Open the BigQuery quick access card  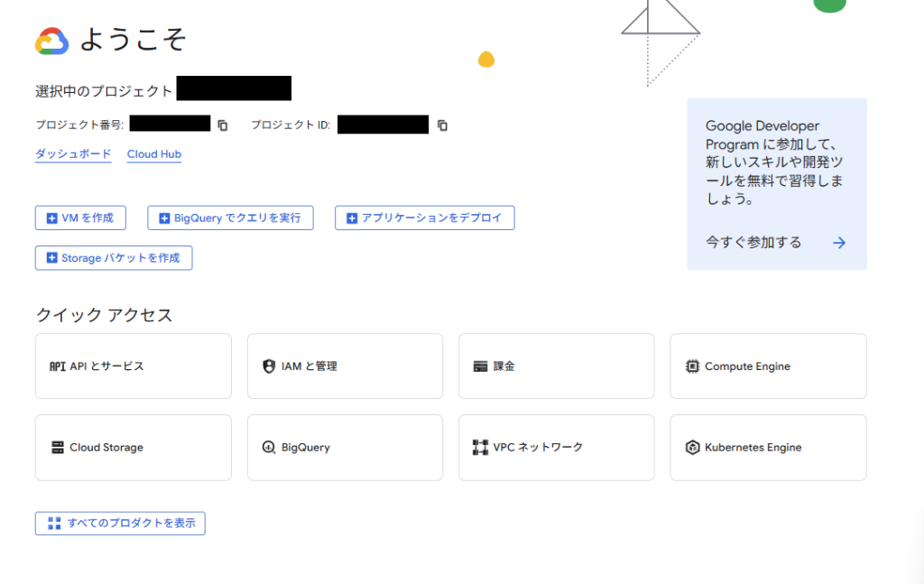pyautogui.click(x=345, y=448)
